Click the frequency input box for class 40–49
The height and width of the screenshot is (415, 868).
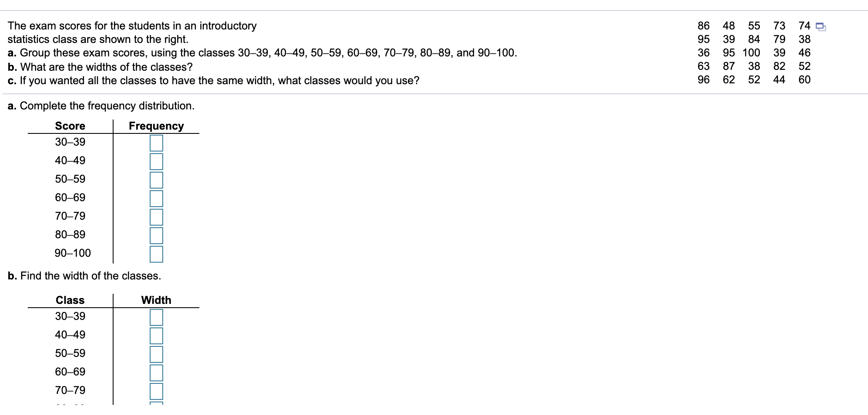[156, 161]
